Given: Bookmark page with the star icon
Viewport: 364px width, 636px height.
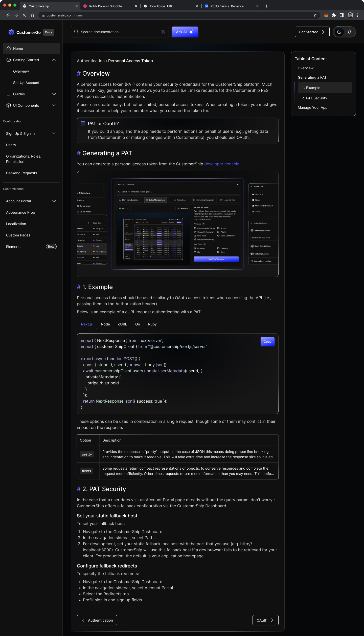Looking at the screenshot, I should (315, 15).
